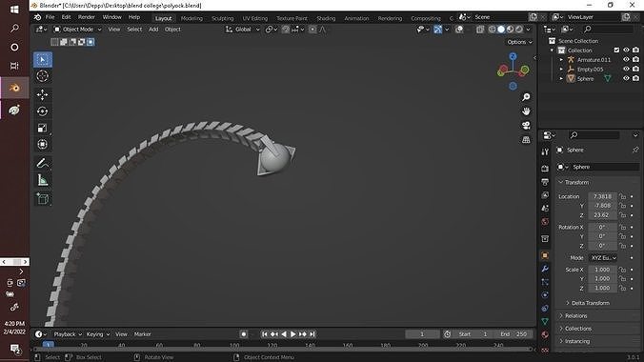The height and width of the screenshot is (362, 644).
Task: Toggle lock on Location X
Action: point(623,197)
